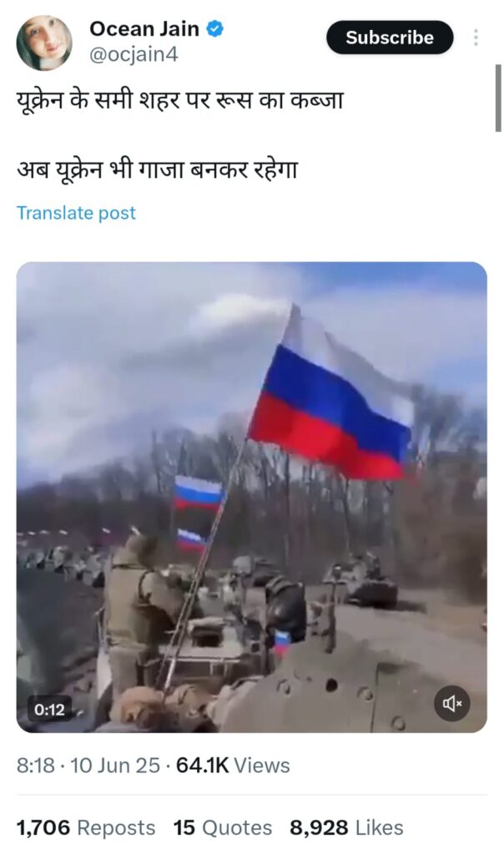Select the Hindi line mentioning Gaza
The image size is (504, 855).
157,169
